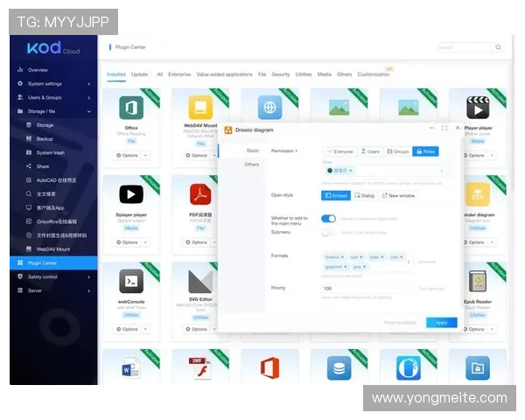Click the search magnifier icon

(x=500, y=47)
